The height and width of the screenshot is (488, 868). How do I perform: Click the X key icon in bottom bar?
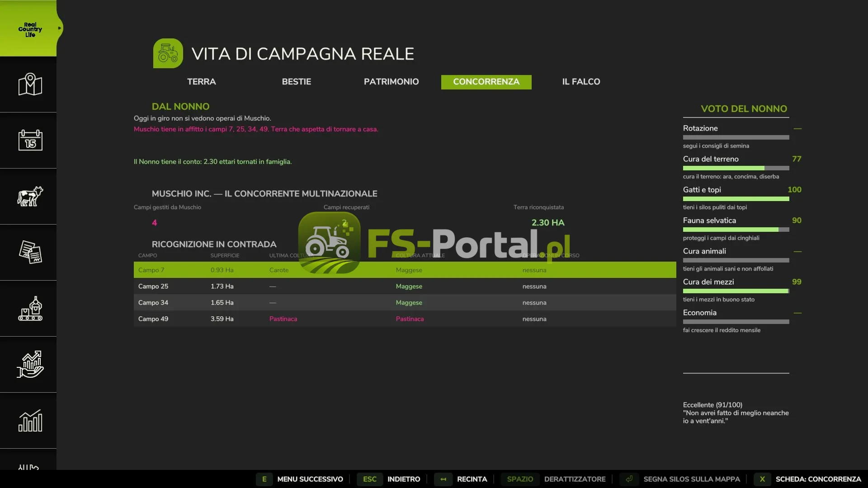(762, 479)
